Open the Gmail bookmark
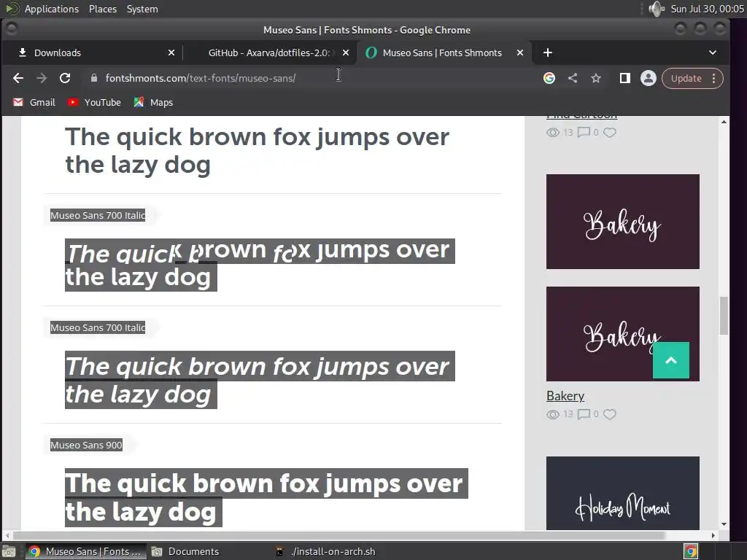The image size is (747, 560). pos(34,102)
